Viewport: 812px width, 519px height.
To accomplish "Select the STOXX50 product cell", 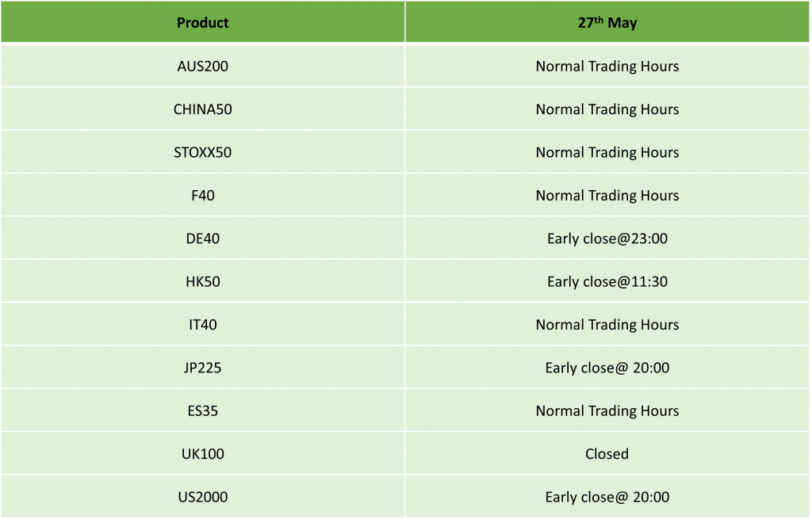I will (x=202, y=152).
